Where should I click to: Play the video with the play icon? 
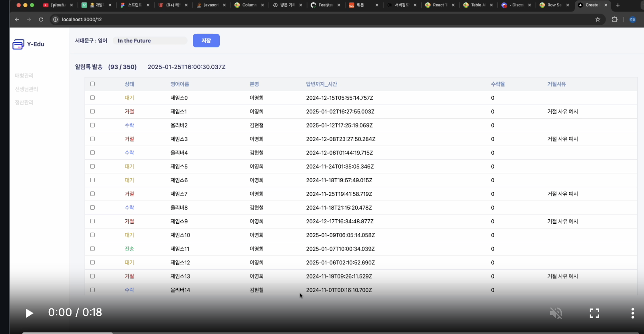[x=29, y=313]
